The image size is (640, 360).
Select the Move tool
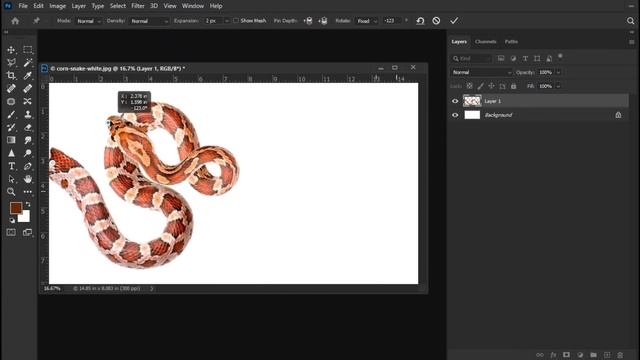[x=11, y=50]
